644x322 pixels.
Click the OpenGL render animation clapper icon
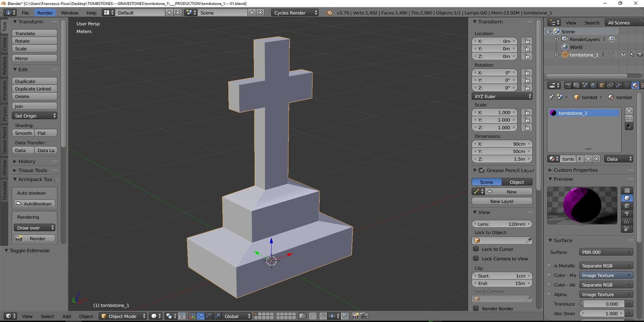[x=363, y=316]
